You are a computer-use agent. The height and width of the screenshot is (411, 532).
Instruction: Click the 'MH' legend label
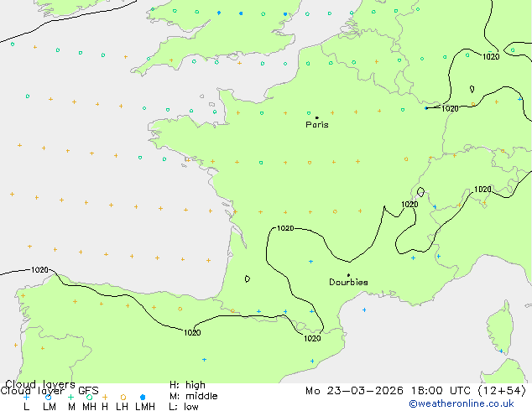89,406
